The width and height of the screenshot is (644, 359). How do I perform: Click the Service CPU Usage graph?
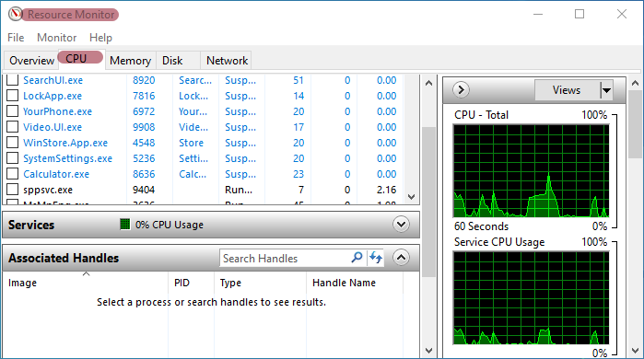tap(531, 298)
